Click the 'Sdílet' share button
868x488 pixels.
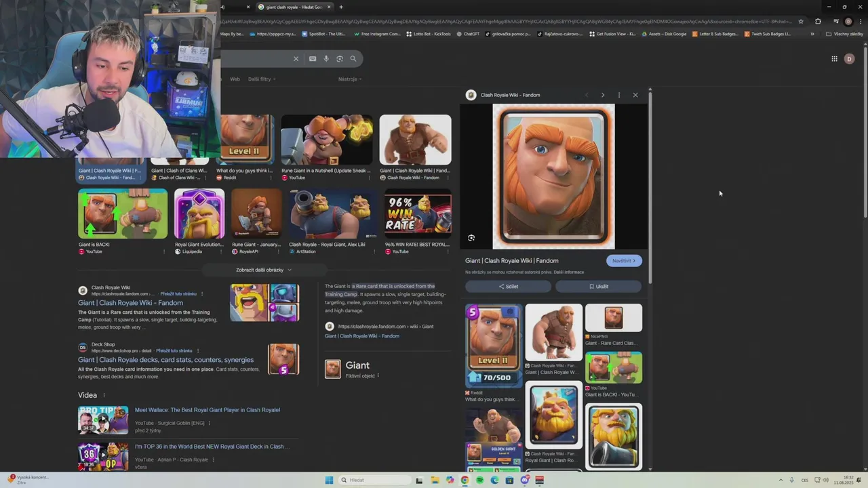coord(508,287)
